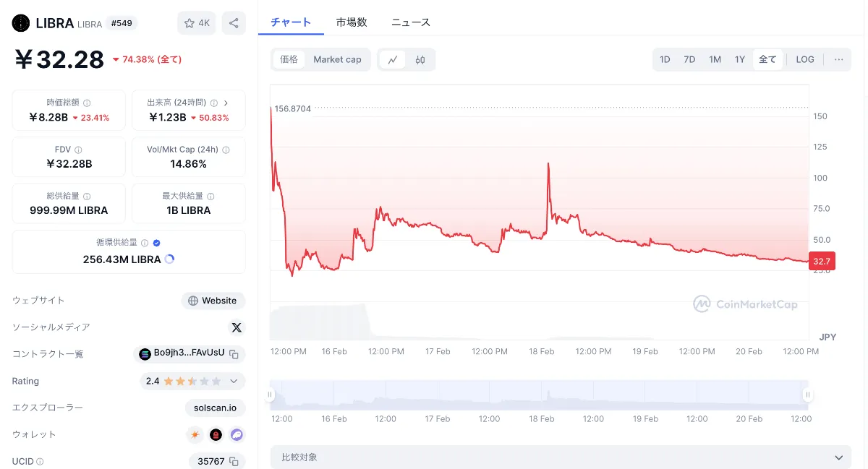Copy the UCID using the copy icon
Viewport: 868px width, 469px height.
[233, 460]
